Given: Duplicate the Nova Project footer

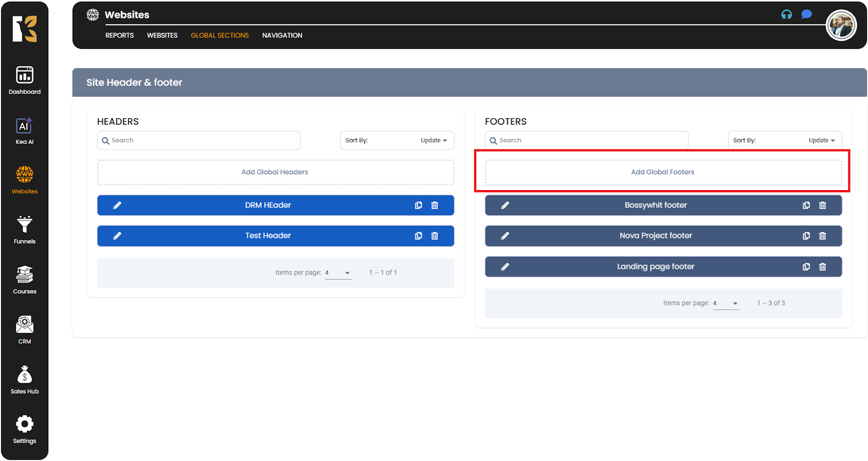Looking at the screenshot, I should point(806,236).
